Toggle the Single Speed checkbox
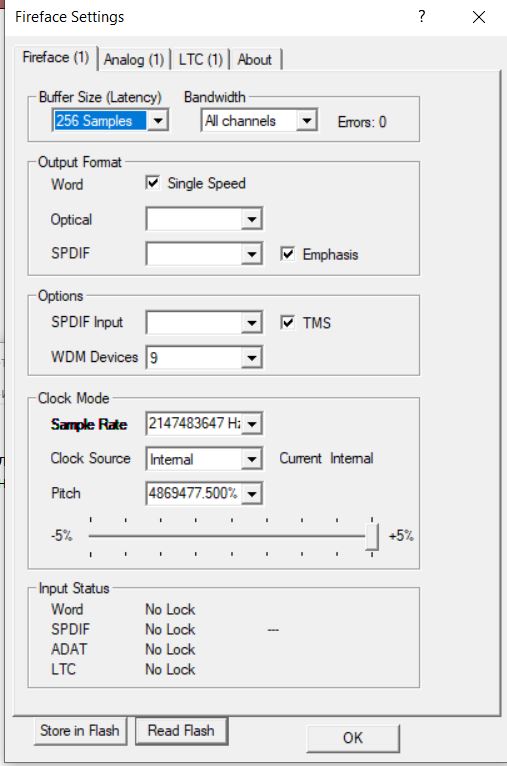The width and height of the screenshot is (507, 766). point(152,183)
